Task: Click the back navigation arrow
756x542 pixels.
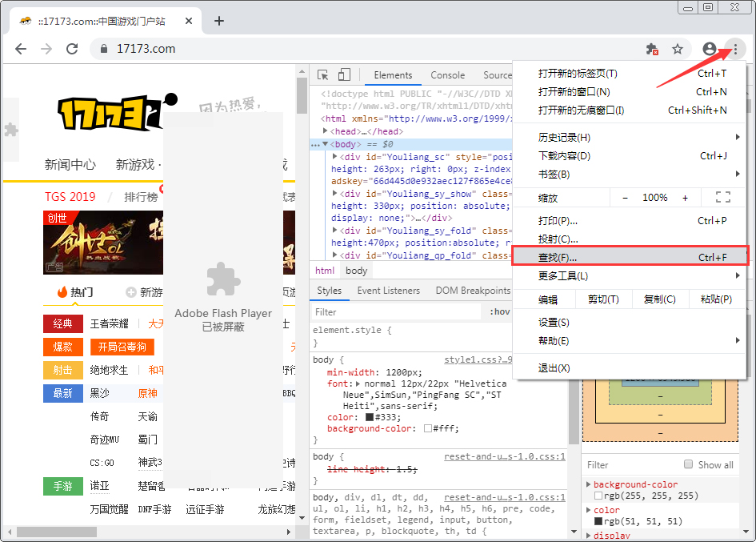Action: click(x=21, y=49)
